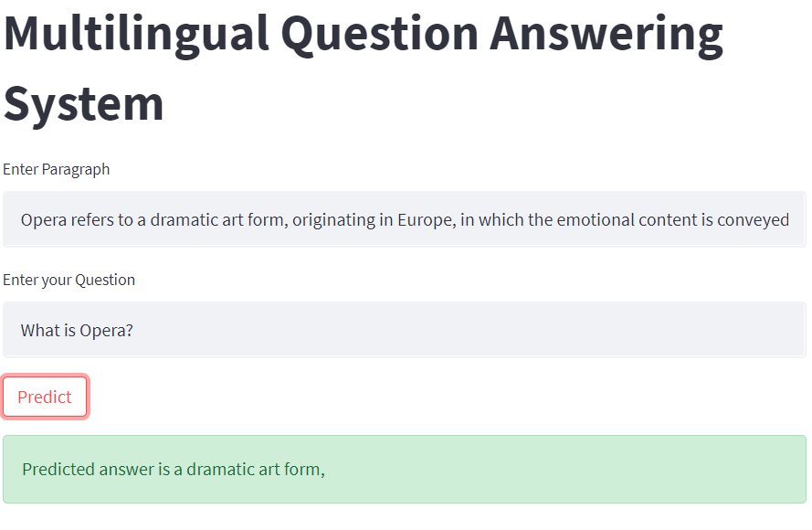The height and width of the screenshot is (530, 812).
Task: Click the 'Enter your Question' label
Action: tap(69, 279)
